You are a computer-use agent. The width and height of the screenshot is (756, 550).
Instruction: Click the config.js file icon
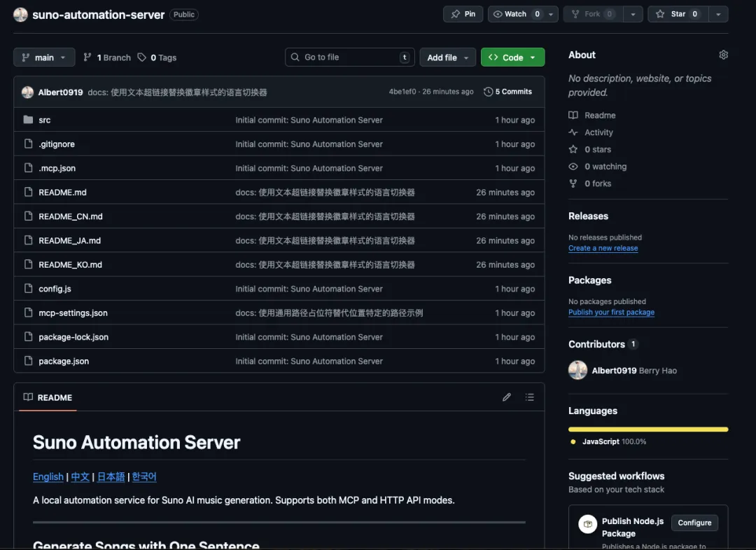point(28,289)
